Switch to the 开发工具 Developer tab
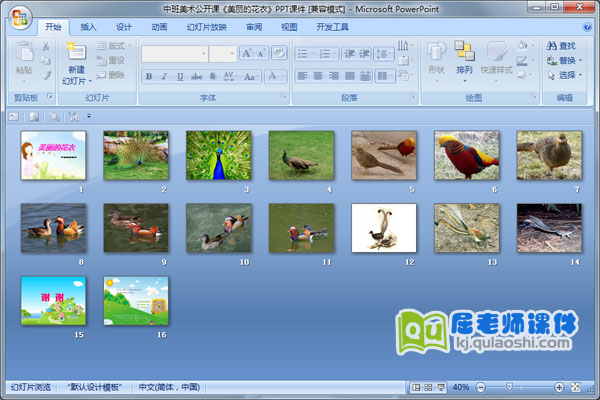The image size is (600, 400). (x=332, y=27)
